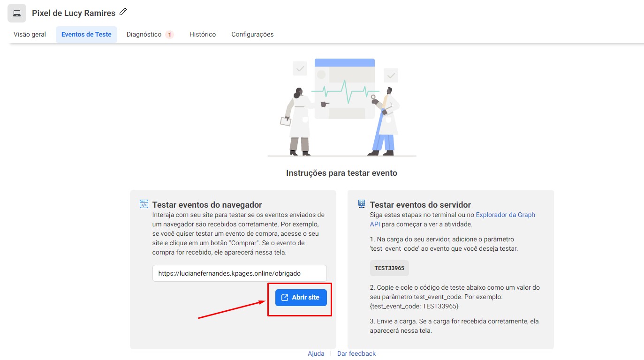Viewport: 644px width, 360px height.
Task: Open the Explorador da Graph API link
Action: 505,215
